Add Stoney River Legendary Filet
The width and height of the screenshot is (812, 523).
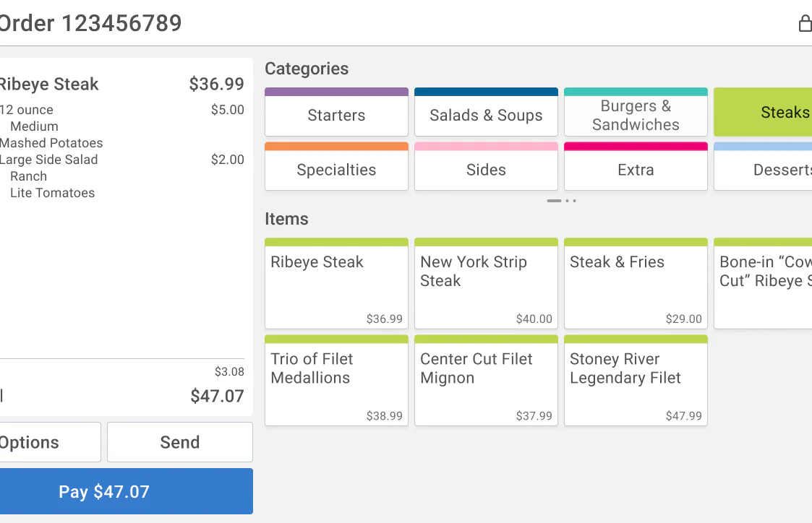click(x=636, y=381)
